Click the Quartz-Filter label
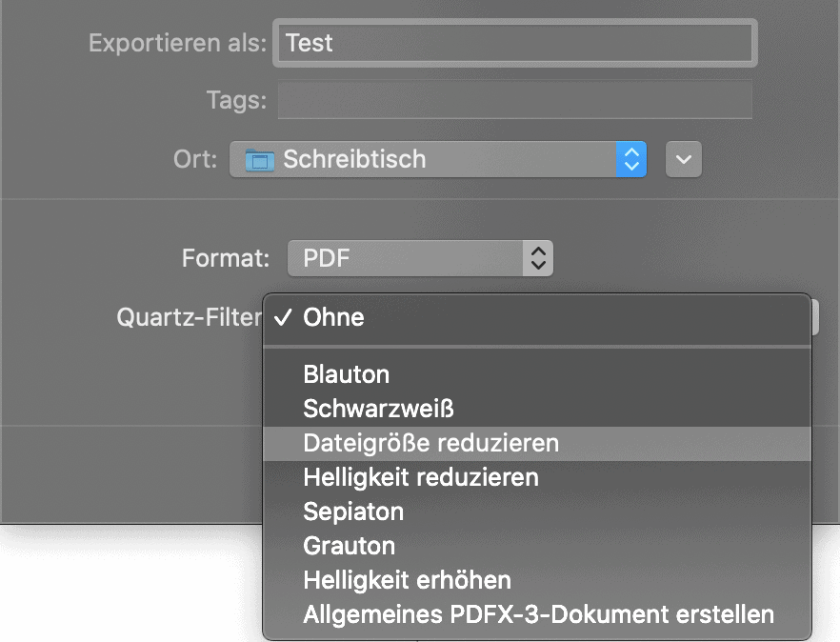 pos(189,317)
